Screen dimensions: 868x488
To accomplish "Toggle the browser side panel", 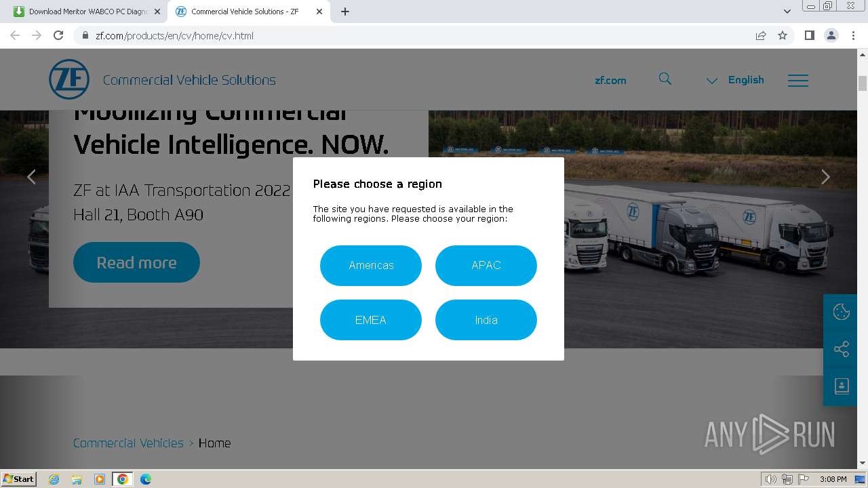I will [x=809, y=35].
